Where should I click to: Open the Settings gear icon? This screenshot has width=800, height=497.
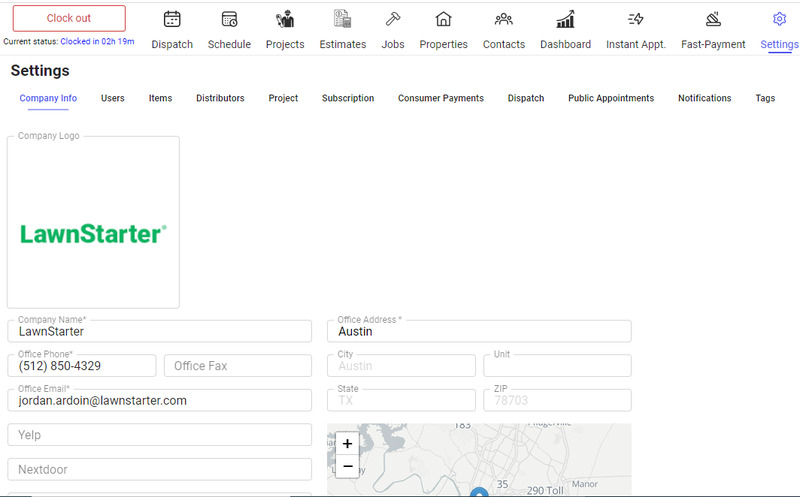(x=779, y=19)
